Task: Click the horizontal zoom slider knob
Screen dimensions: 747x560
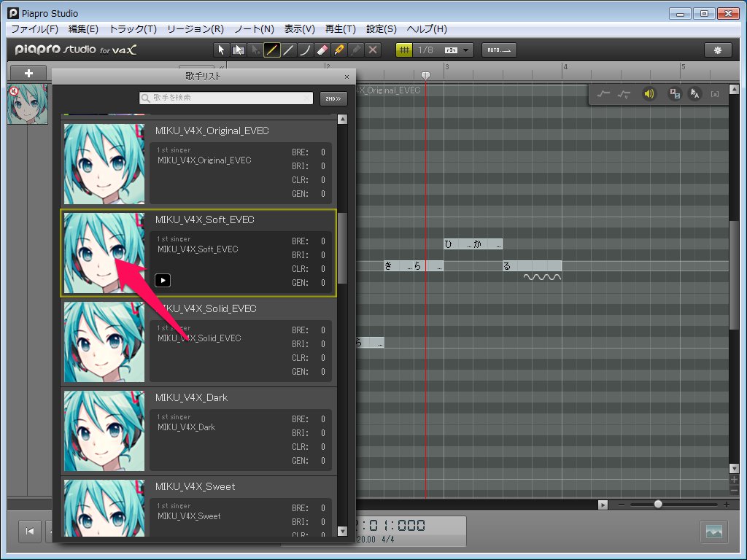Action: pyautogui.click(x=658, y=504)
